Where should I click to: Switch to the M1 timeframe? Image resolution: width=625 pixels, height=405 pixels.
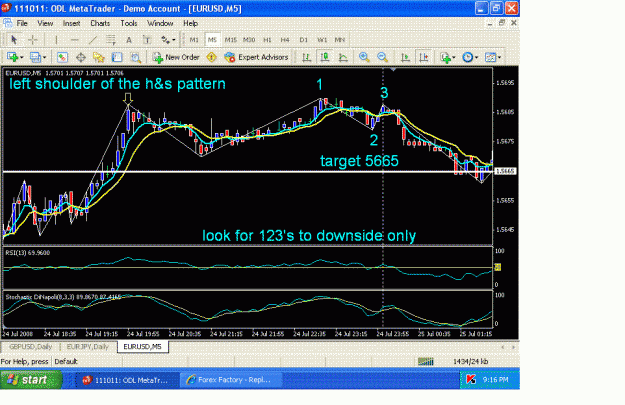(x=194, y=39)
